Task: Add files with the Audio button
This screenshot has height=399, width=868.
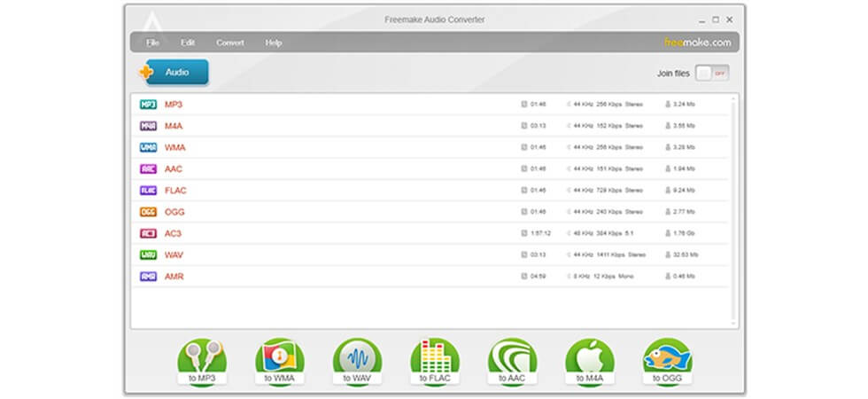Action: (x=174, y=72)
